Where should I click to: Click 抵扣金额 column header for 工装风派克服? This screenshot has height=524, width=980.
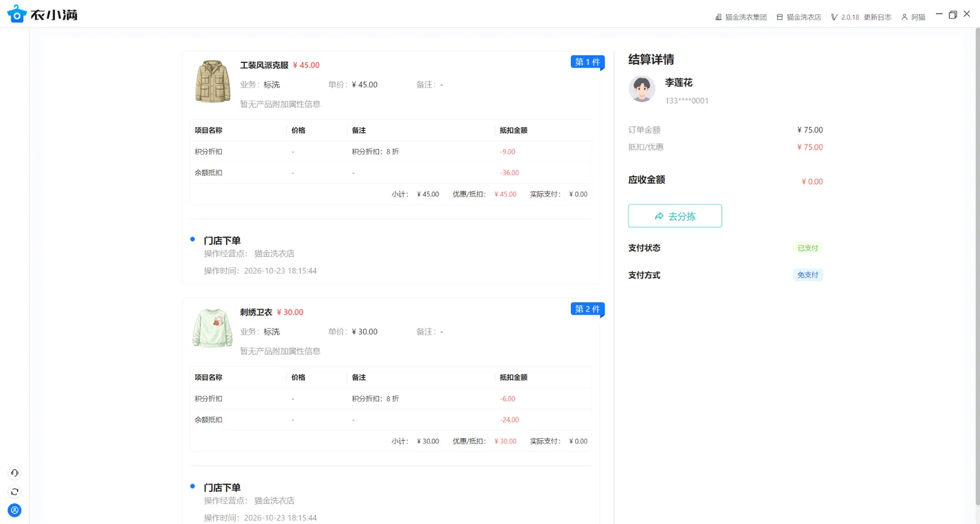click(x=513, y=130)
